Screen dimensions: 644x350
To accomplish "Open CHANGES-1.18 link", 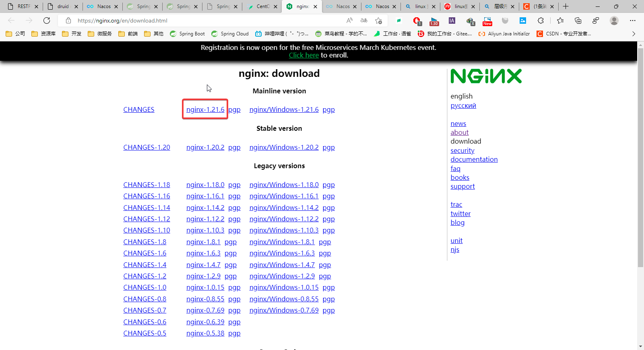I will click(x=147, y=185).
